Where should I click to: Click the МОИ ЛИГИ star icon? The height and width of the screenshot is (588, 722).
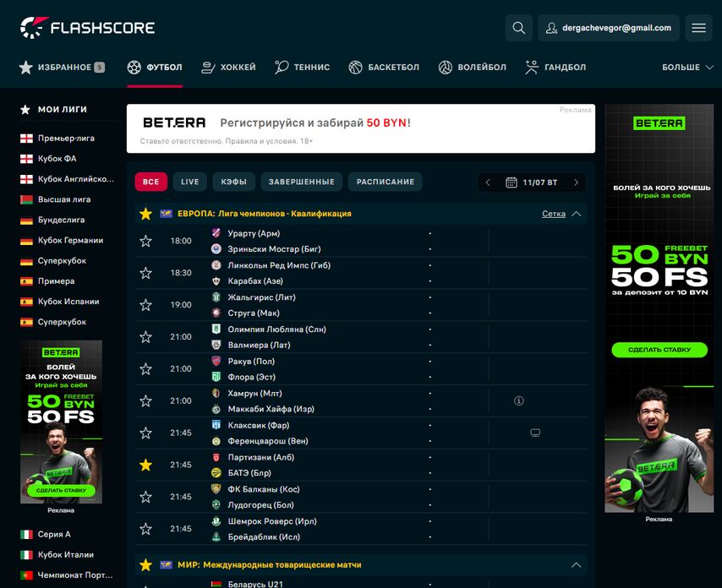pyautogui.click(x=25, y=110)
